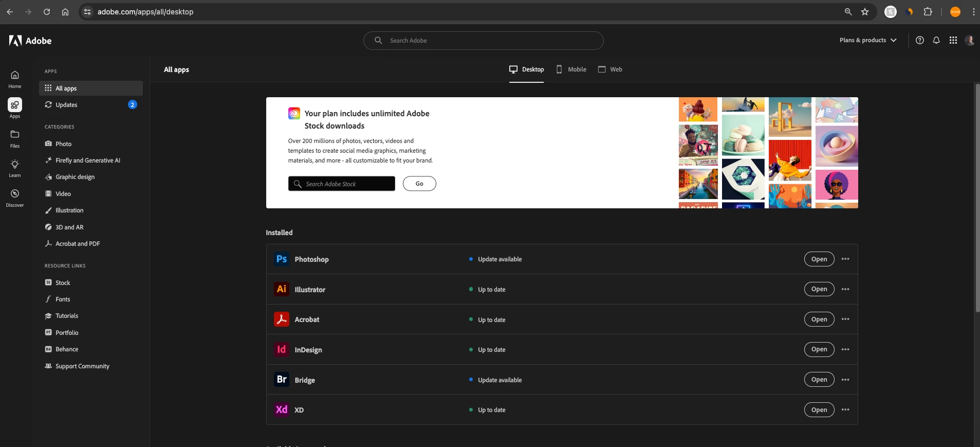Click the user profile avatar
This screenshot has width=980, height=447.
[x=970, y=40]
